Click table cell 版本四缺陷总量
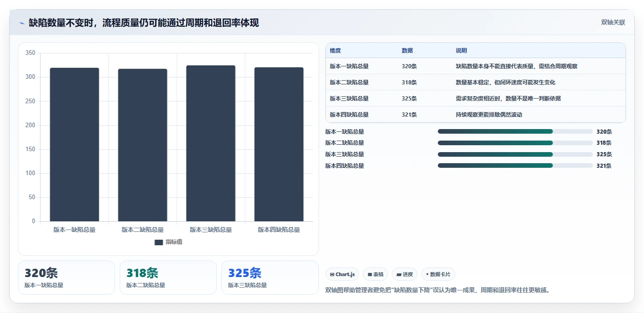Image resolution: width=644 pixels, height=313 pixels. [x=349, y=115]
